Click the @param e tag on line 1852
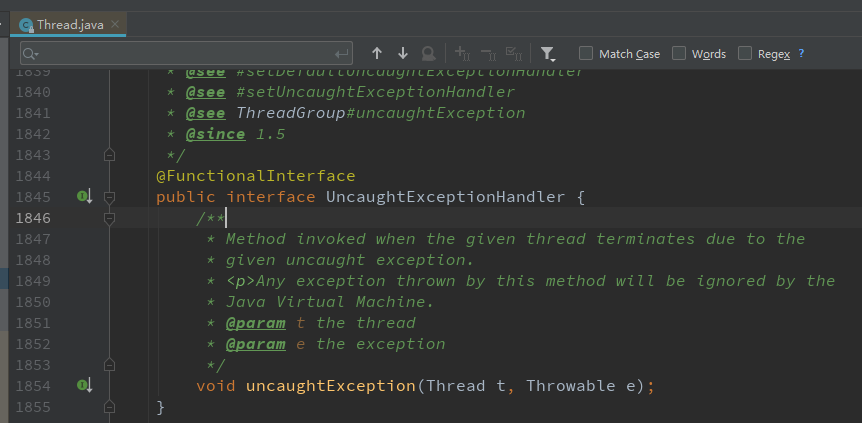The width and height of the screenshot is (862, 423). pos(256,344)
